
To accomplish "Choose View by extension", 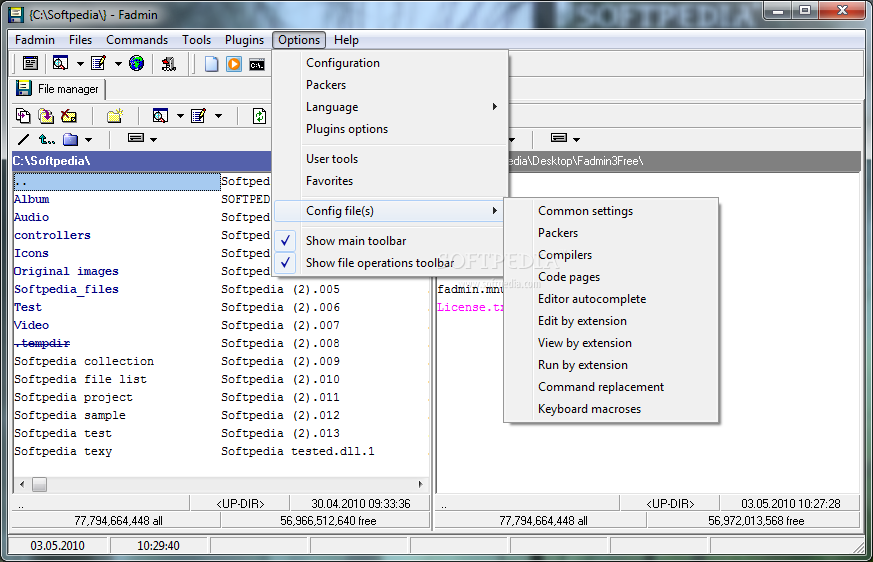I will (x=611, y=343).
